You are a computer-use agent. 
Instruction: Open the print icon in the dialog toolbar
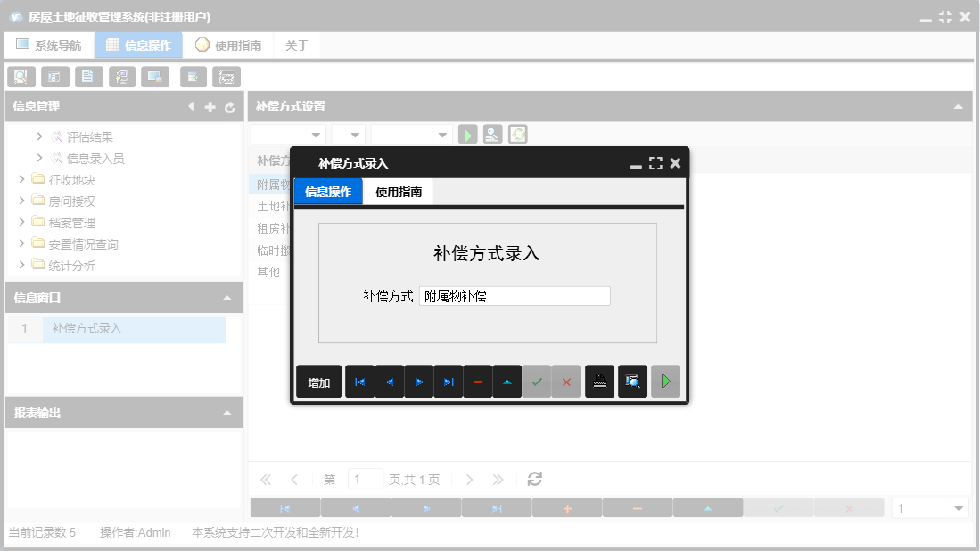point(599,382)
